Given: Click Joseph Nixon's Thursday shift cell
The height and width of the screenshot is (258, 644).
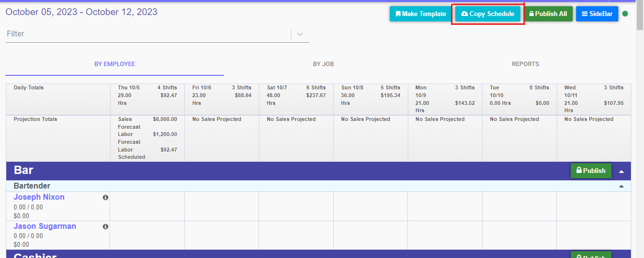Looking at the screenshot, I should click(147, 206).
